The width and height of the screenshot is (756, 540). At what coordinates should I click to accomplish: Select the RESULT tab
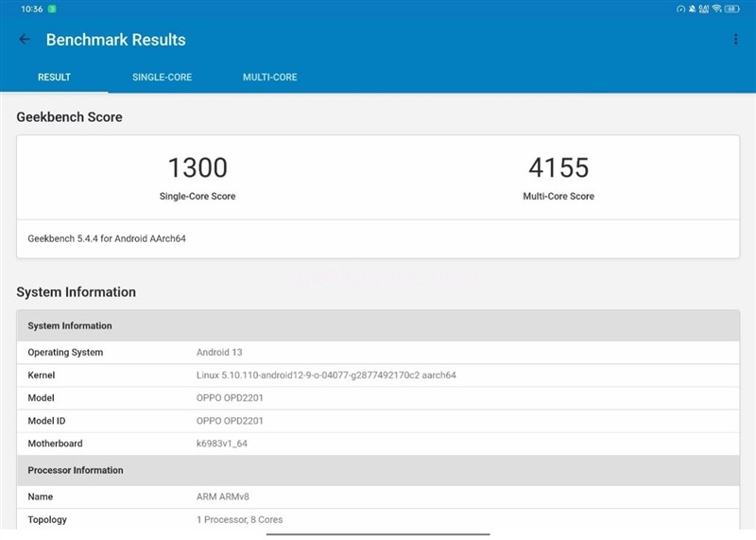54,78
